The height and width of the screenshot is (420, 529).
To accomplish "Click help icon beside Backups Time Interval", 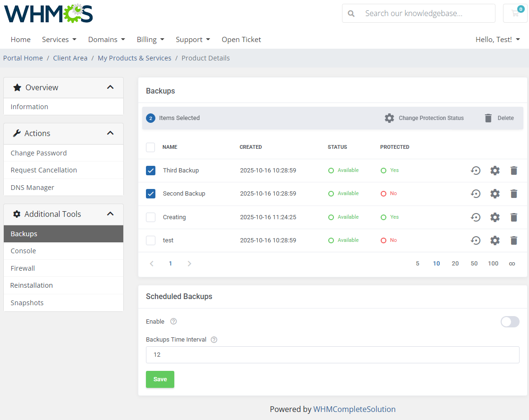I will (x=214, y=340).
